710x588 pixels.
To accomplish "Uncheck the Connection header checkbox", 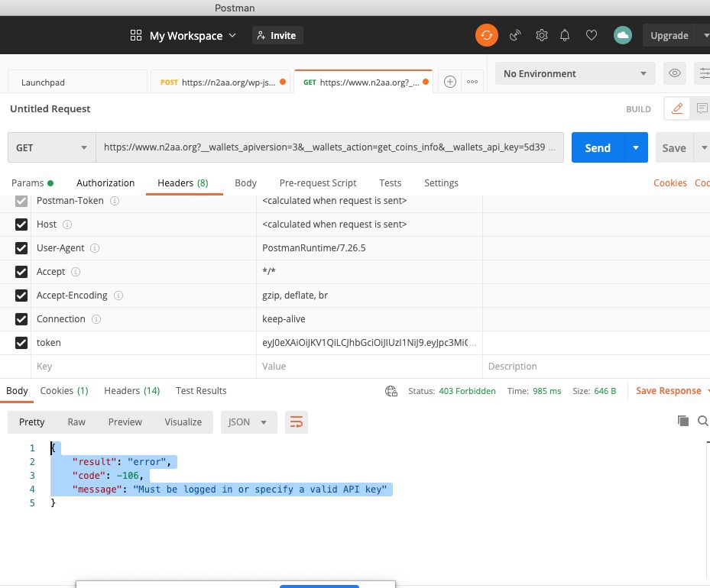I will (x=21, y=319).
